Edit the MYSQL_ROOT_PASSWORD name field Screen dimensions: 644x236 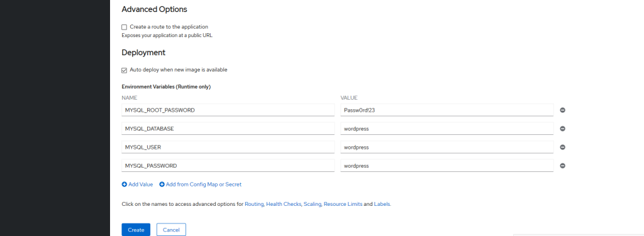click(x=228, y=110)
